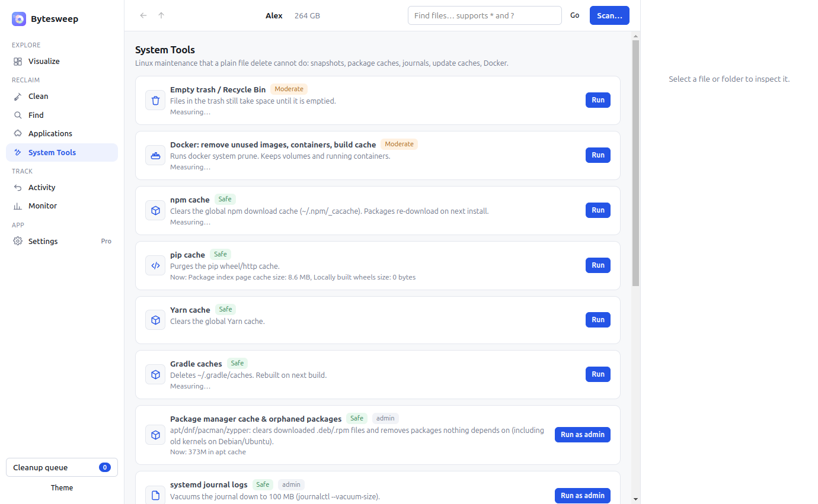
Task: Click the scrollbar down arrow
Action: coord(636,499)
